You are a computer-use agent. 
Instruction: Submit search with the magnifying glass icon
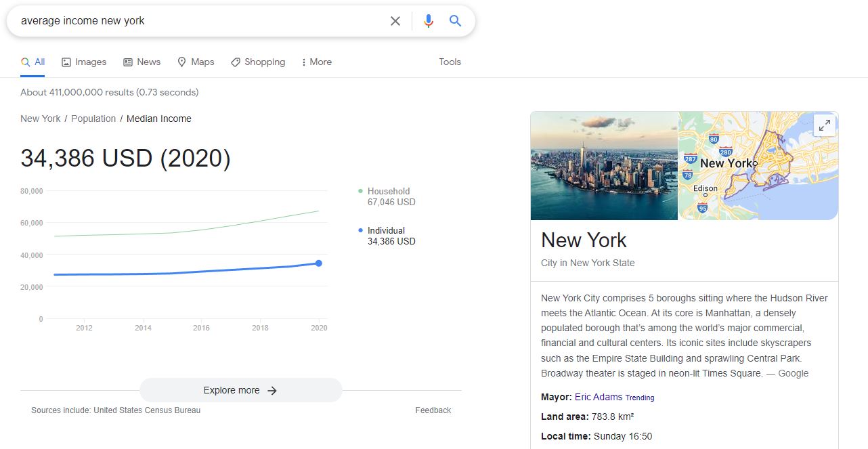click(456, 21)
